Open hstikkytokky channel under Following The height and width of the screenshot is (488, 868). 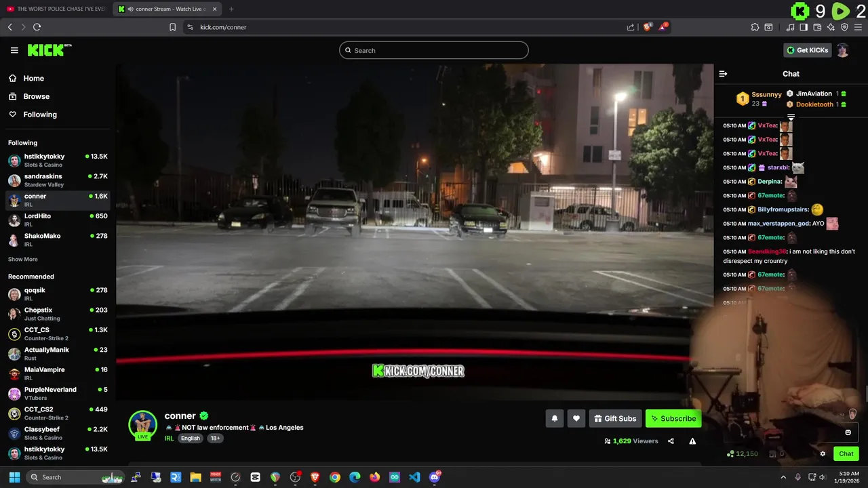click(x=58, y=160)
